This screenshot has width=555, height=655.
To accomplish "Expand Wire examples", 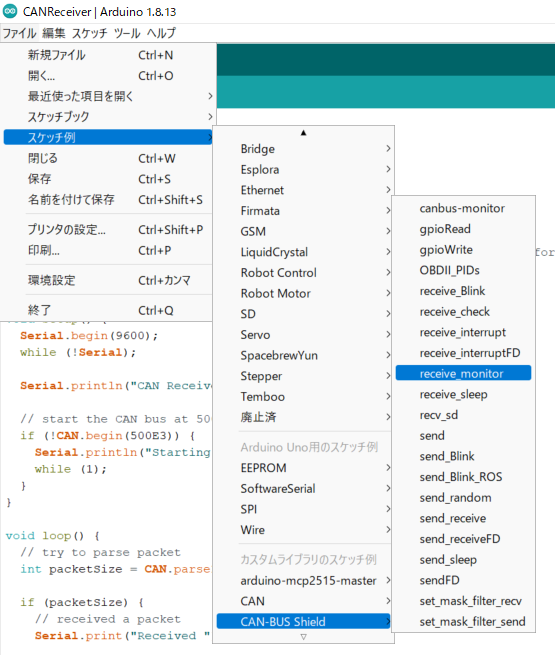I will (304, 530).
